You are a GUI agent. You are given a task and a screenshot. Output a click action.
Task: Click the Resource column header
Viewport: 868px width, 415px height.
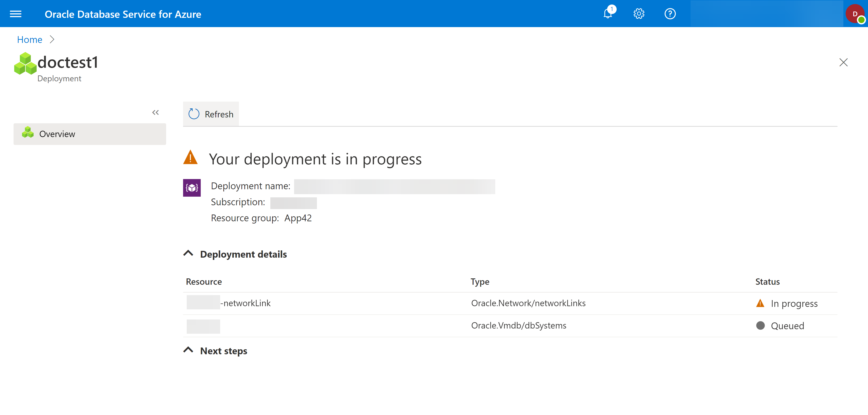[x=204, y=282]
